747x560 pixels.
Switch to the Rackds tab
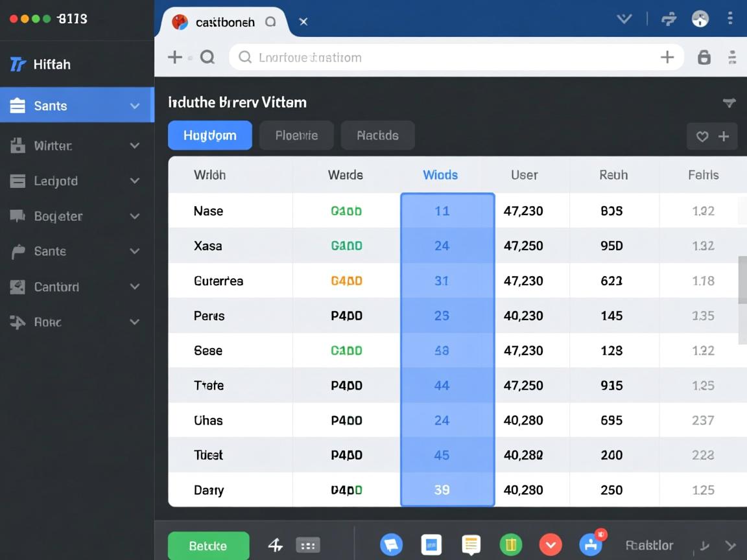377,135
